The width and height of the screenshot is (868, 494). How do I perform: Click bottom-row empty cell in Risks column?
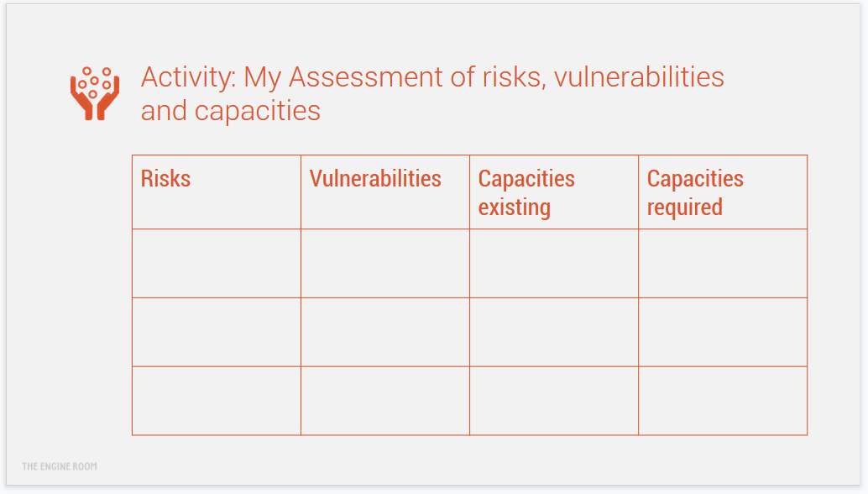pyautogui.click(x=217, y=401)
